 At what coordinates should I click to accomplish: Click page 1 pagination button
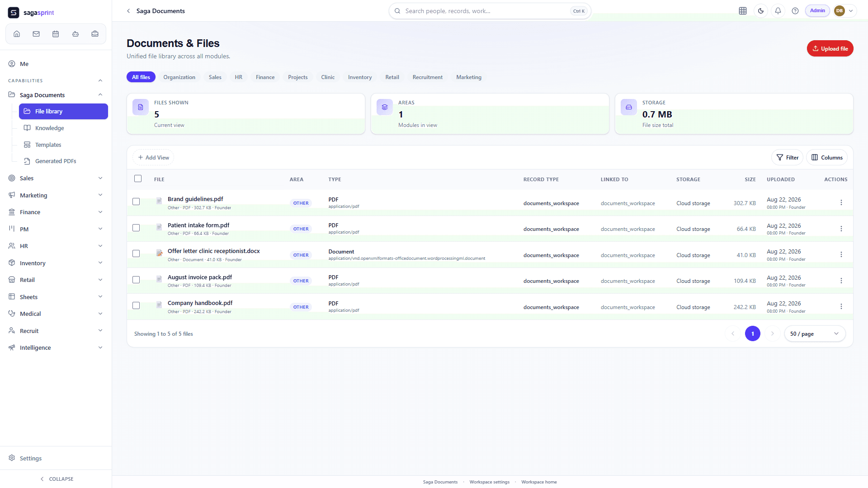pos(753,333)
